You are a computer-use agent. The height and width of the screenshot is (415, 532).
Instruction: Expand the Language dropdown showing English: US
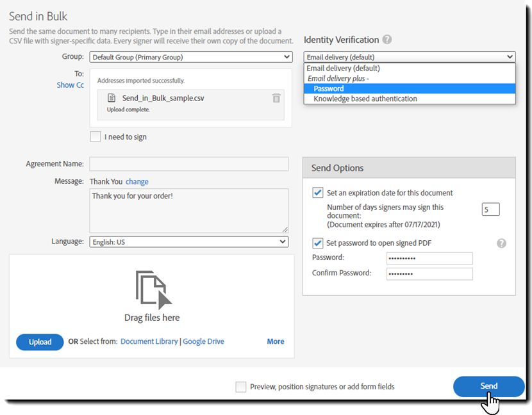click(188, 241)
